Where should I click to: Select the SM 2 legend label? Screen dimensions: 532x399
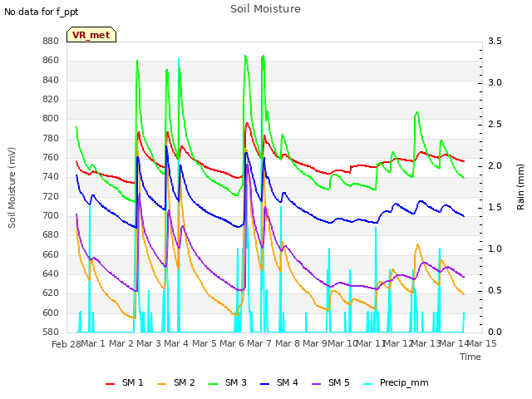tap(185, 382)
